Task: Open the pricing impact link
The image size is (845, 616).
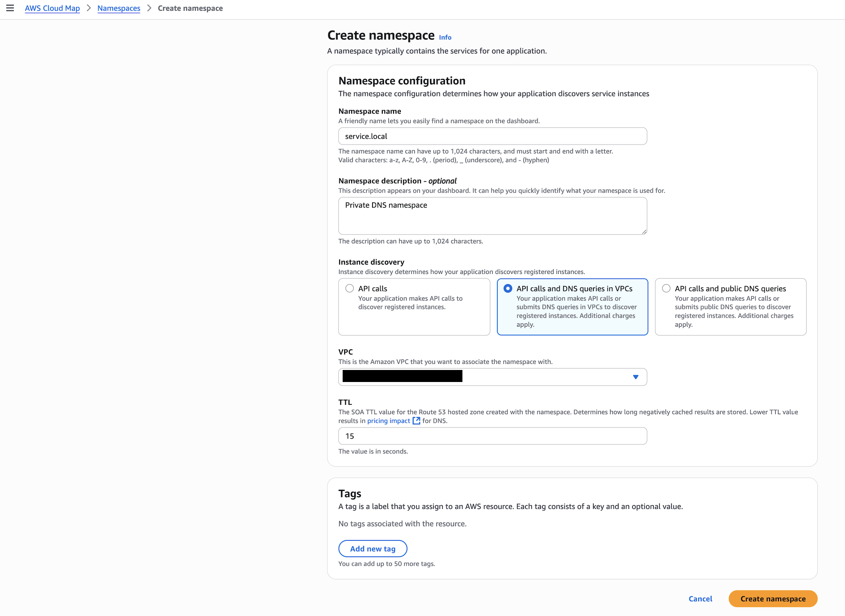Action: pos(388,421)
